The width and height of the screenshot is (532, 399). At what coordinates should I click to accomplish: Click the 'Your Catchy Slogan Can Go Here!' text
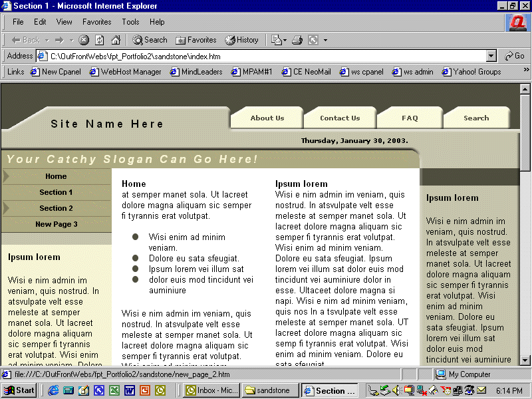[132, 159]
